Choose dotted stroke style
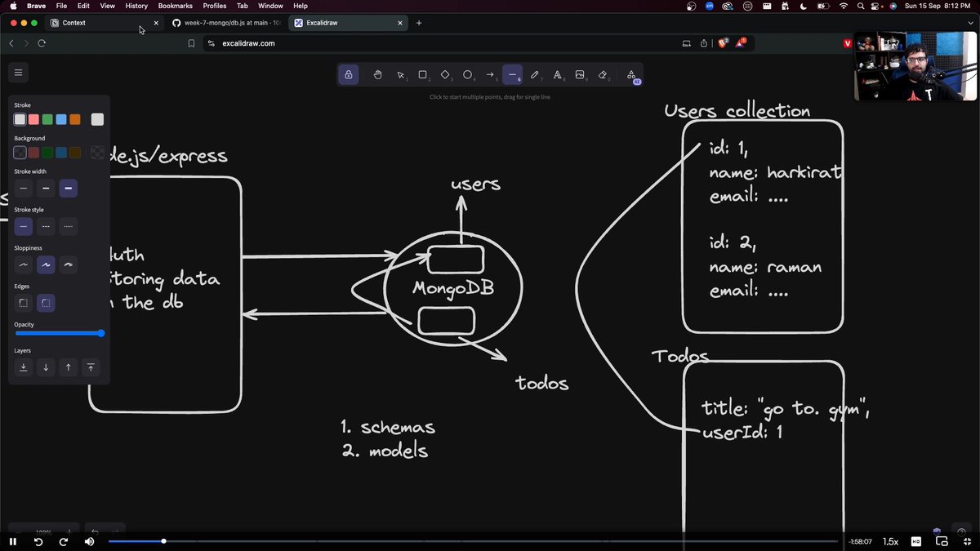This screenshot has height=551, width=980. pyautogui.click(x=69, y=226)
